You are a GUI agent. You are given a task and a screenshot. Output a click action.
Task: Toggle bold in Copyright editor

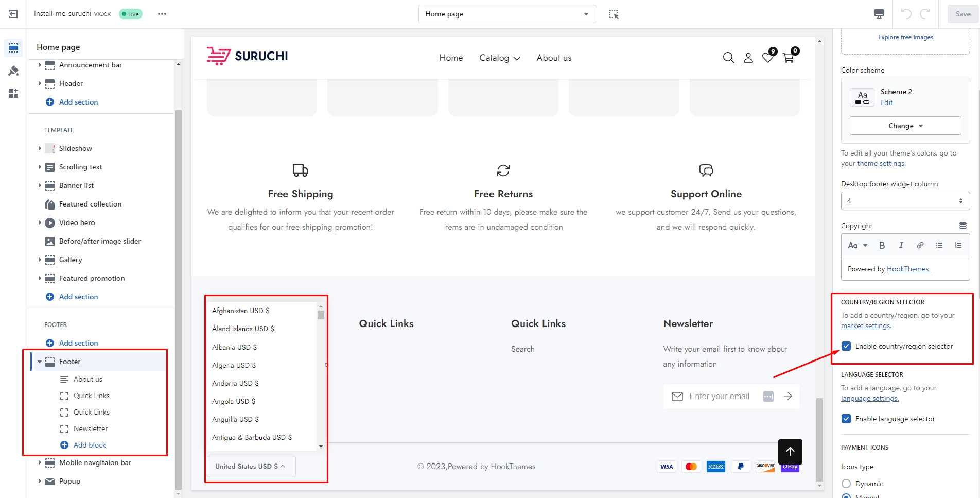click(882, 245)
